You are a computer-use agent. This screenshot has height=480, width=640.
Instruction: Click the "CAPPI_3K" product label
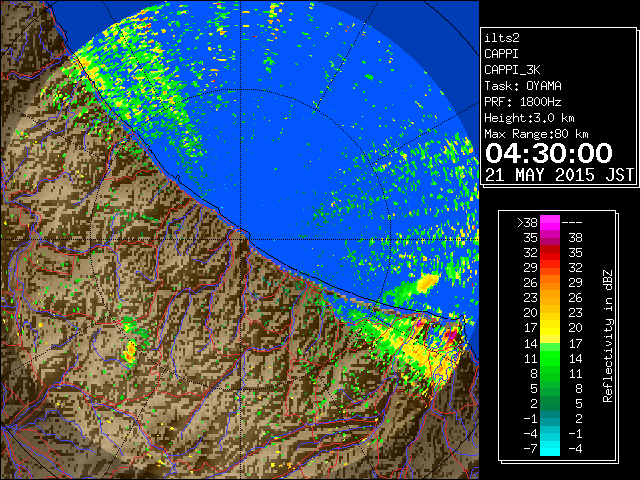pos(512,70)
